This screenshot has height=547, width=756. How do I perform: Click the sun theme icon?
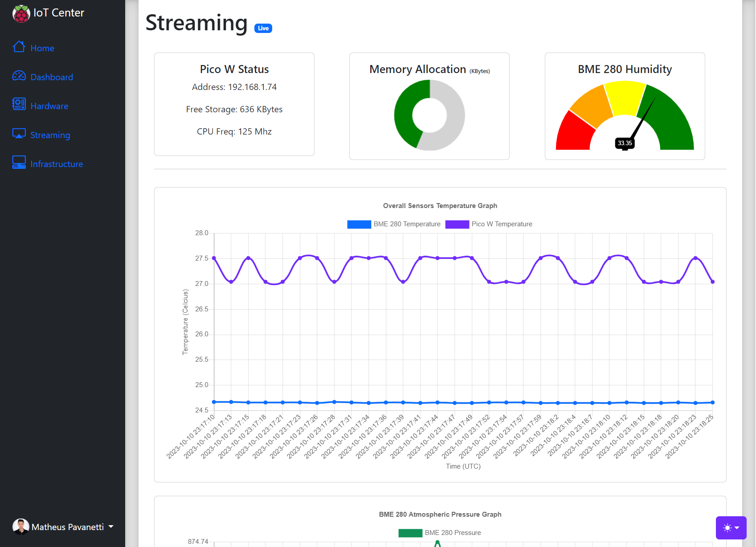click(727, 528)
